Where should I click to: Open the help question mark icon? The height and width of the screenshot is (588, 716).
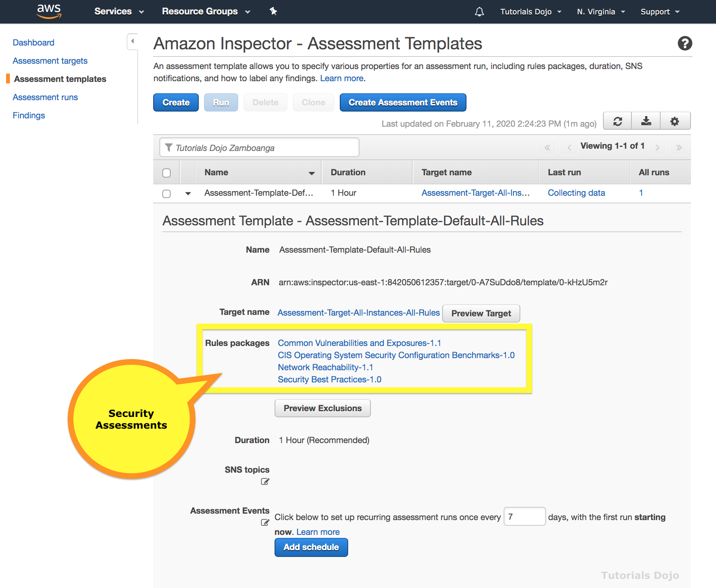685,43
